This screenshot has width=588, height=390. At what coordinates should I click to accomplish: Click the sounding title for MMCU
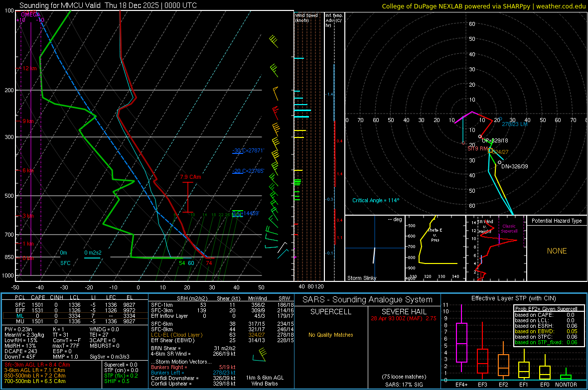(108, 5)
